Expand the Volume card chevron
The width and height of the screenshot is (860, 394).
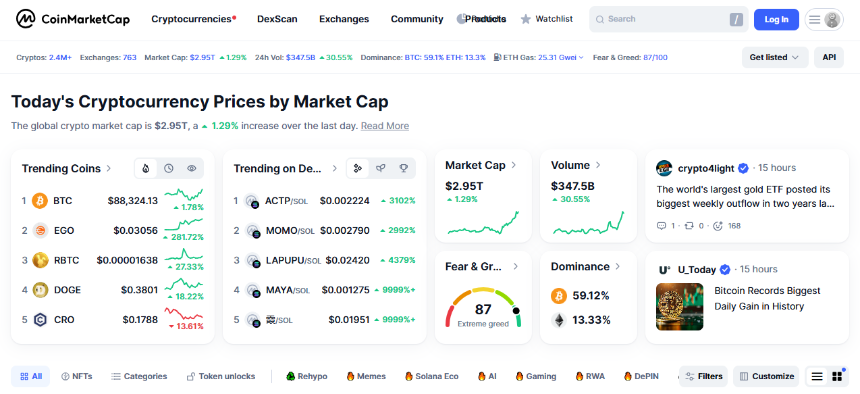tap(598, 165)
